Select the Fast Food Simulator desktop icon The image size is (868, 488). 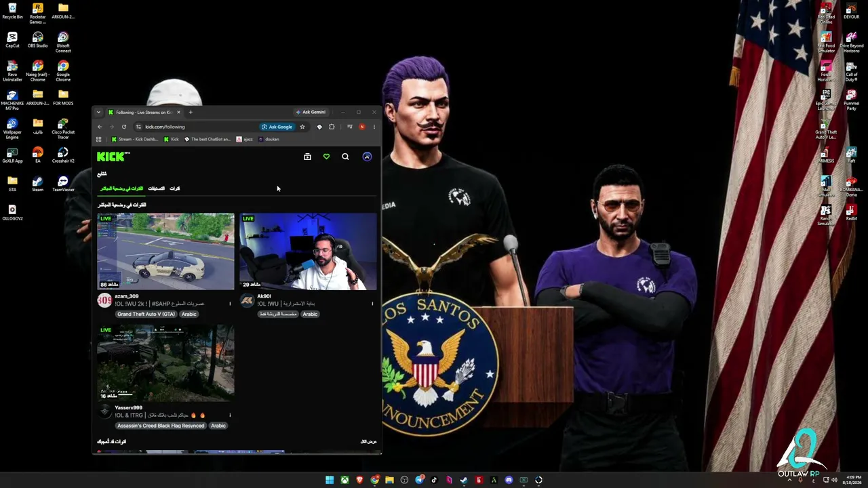[826, 42]
